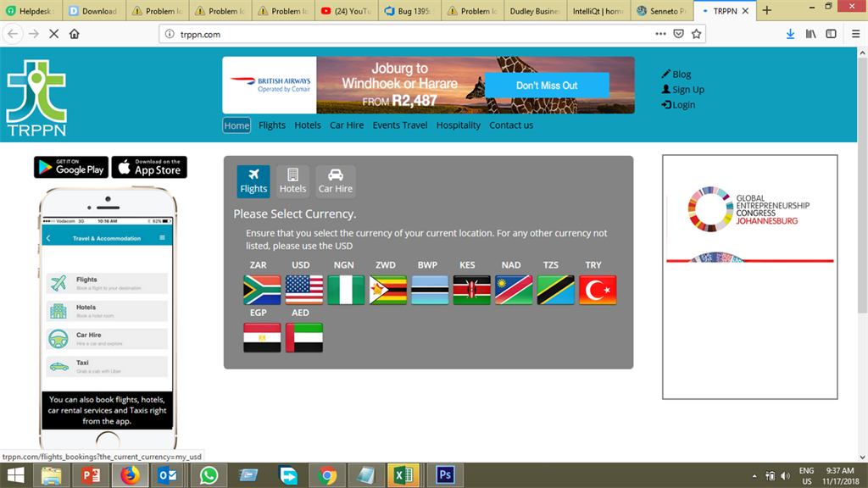Open the Hospitality menu item

[x=459, y=125]
